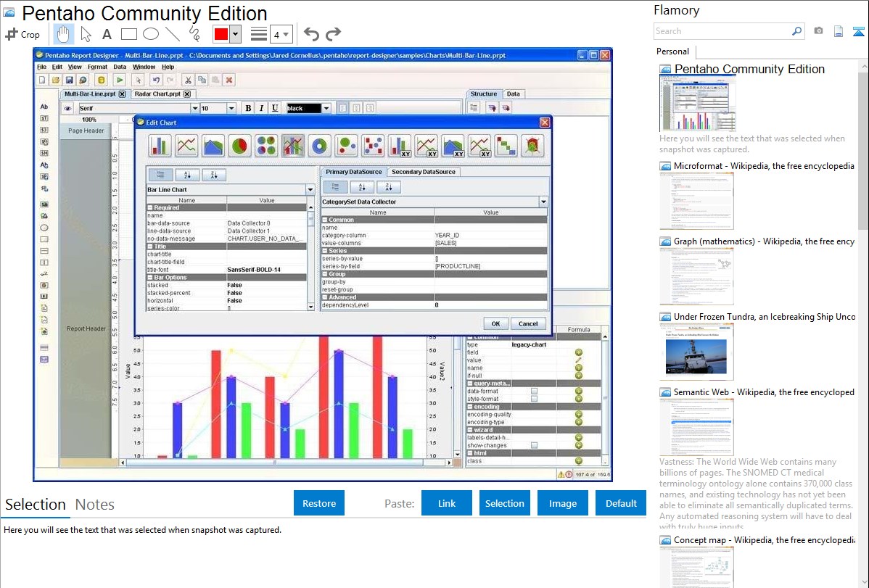Choose the Waterfall chart type icon
This screenshot has width=869, height=588.
click(506, 146)
